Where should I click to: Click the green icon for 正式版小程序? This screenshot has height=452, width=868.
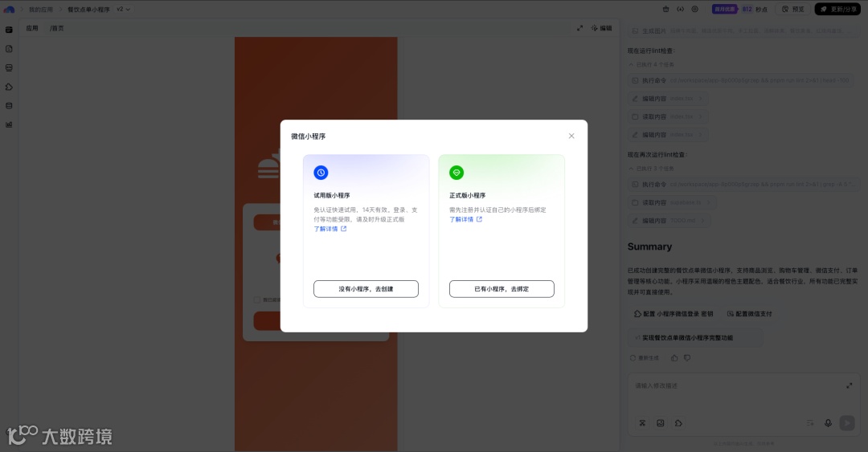pyautogui.click(x=457, y=173)
